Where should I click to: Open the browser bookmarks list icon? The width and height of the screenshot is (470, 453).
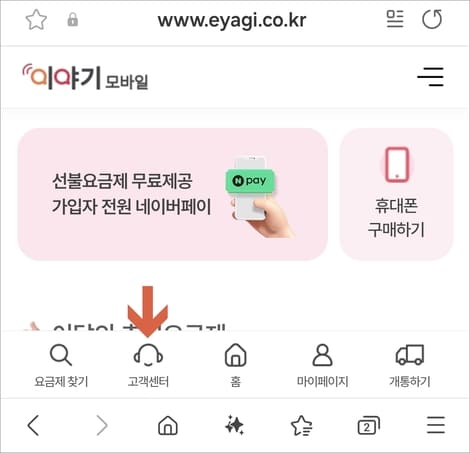pos(302,426)
